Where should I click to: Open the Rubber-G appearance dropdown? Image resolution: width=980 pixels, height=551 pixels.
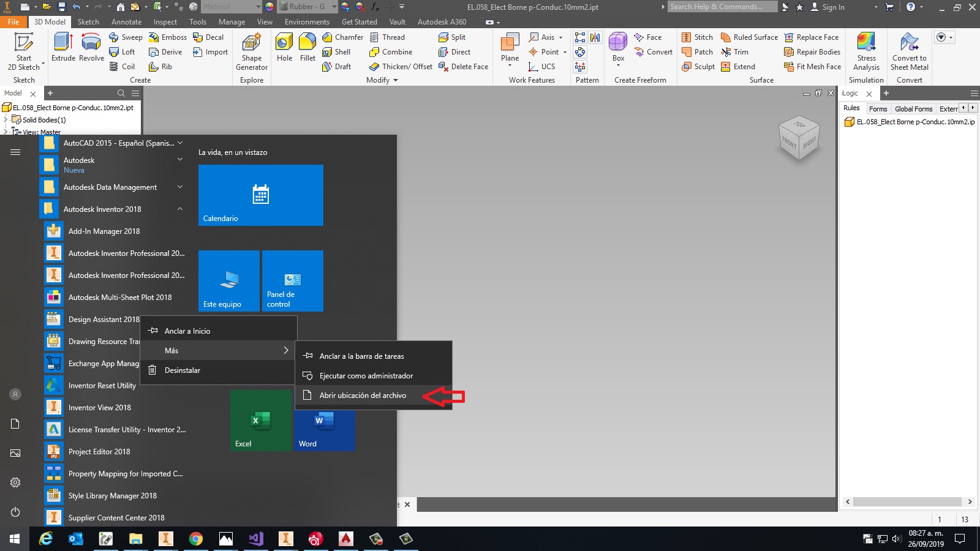(333, 7)
